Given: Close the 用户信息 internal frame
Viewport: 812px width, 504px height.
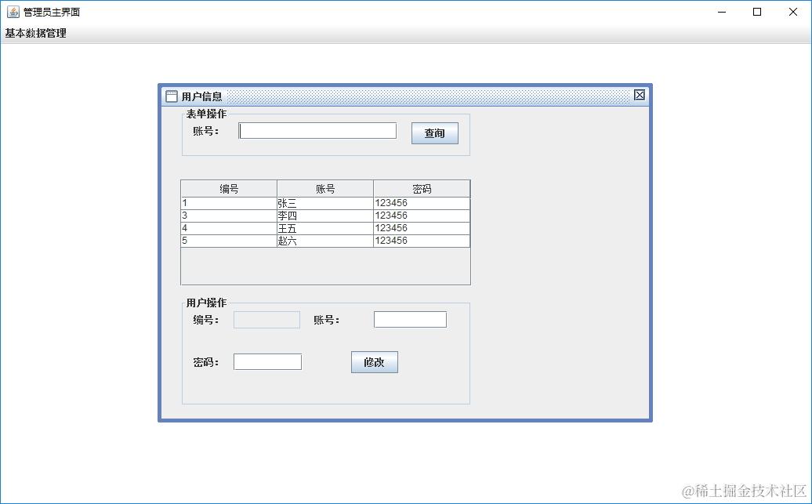Looking at the screenshot, I should point(639,94).
